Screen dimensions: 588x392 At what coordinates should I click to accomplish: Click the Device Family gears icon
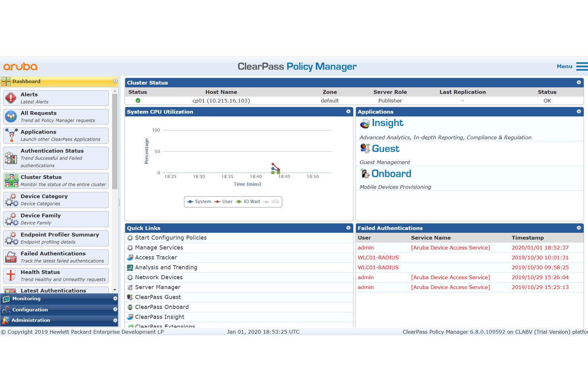11,219
